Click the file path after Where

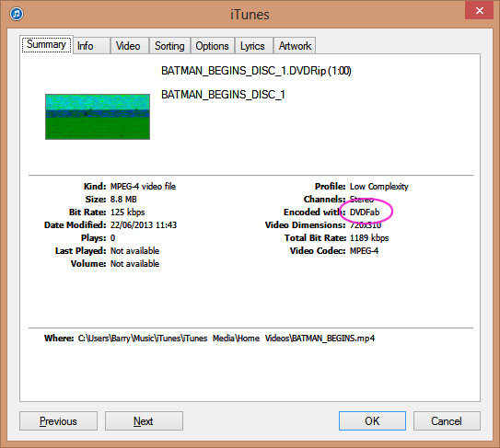click(x=227, y=339)
